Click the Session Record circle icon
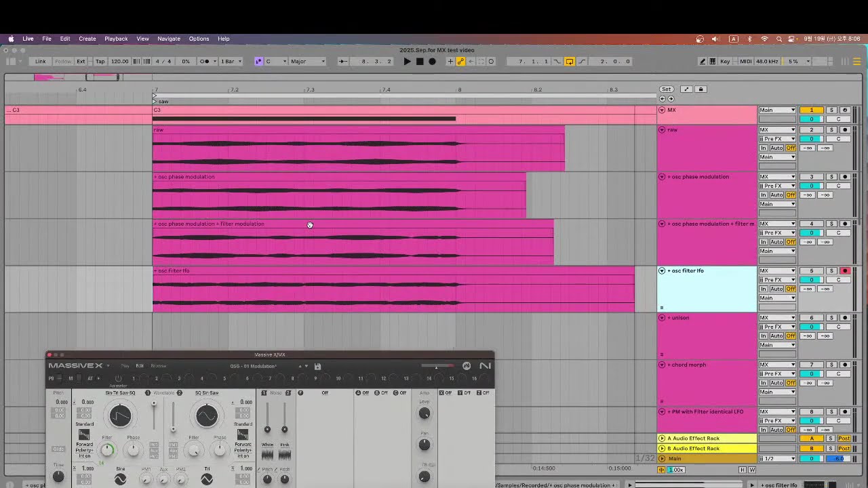Viewport: 868px width, 488px height. 492,62
